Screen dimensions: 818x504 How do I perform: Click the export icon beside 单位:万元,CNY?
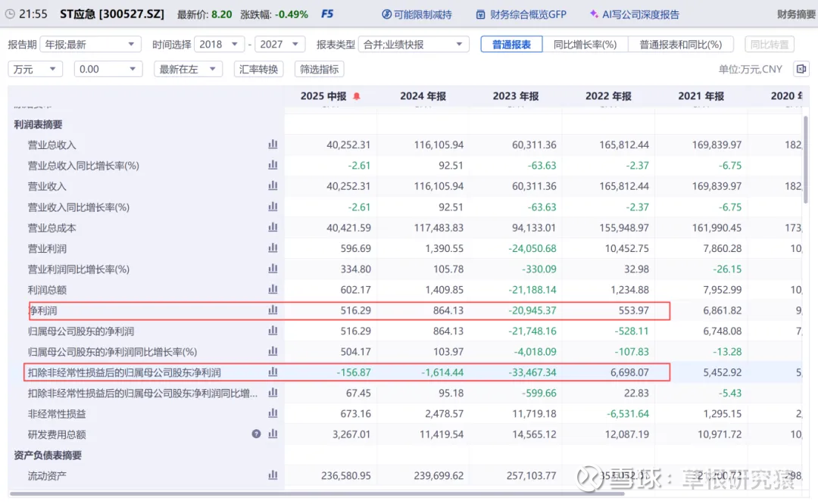(801, 69)
